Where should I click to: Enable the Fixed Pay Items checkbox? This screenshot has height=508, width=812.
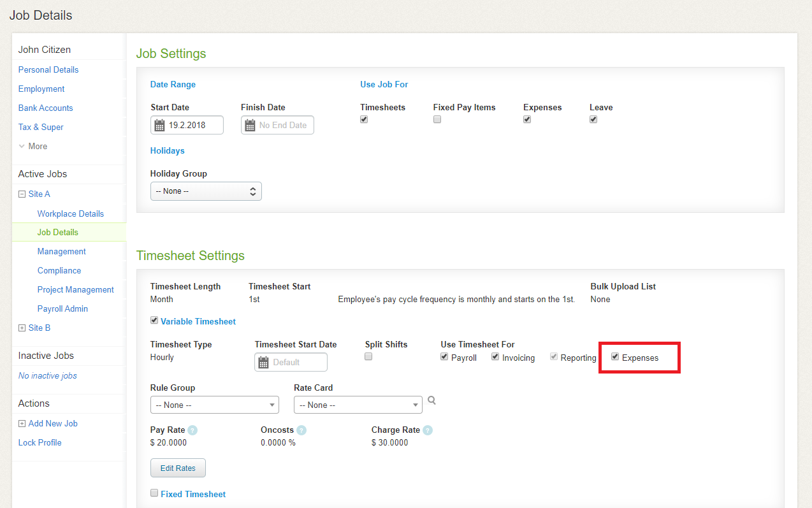437,120
